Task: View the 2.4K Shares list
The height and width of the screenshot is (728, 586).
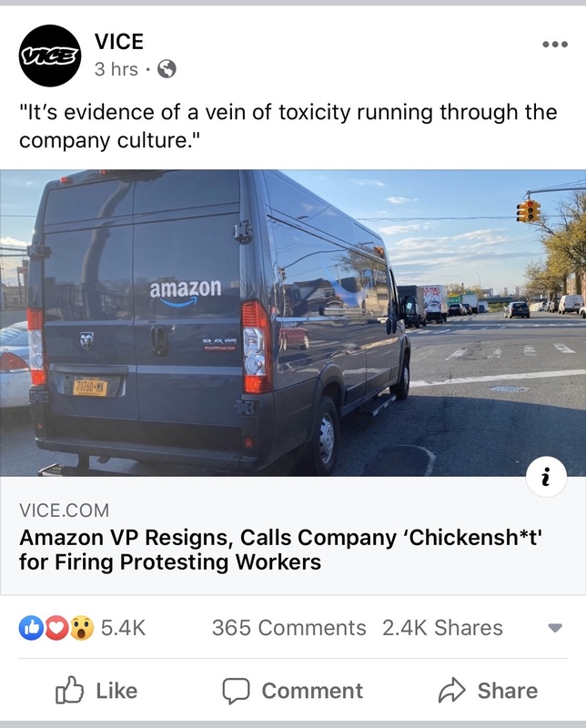Action: point(442,628)
